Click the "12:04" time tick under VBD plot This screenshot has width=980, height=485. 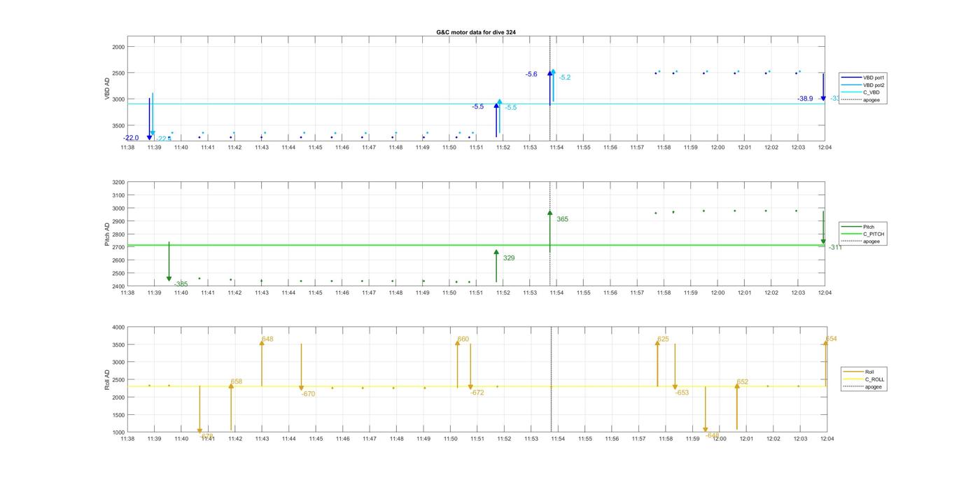(x=825, y=148)
